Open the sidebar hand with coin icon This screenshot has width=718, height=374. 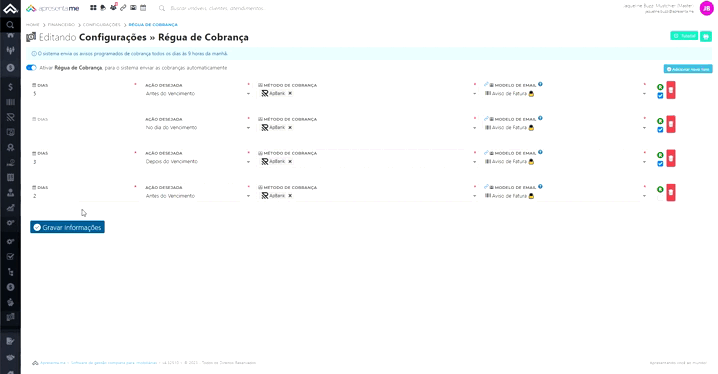pyautogui.click(x=10, y=163)
